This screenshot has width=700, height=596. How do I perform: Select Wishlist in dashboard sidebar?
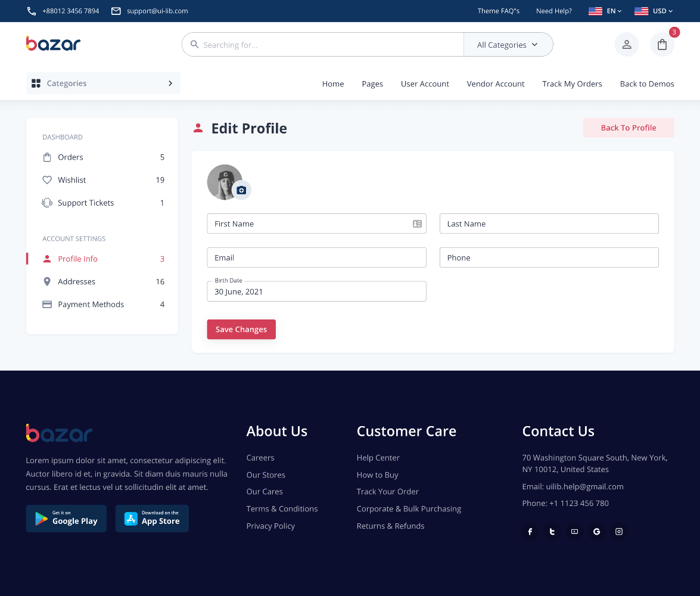72,180
